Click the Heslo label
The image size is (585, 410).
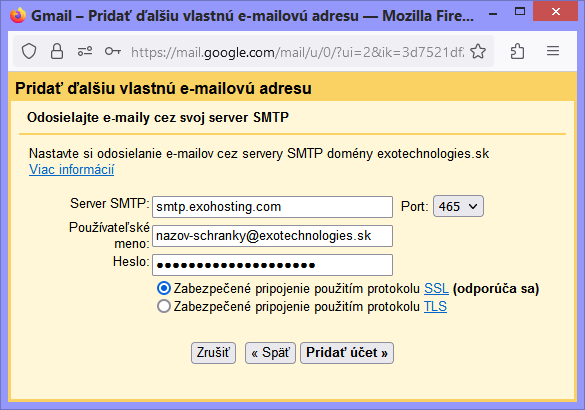coord(131,262)
